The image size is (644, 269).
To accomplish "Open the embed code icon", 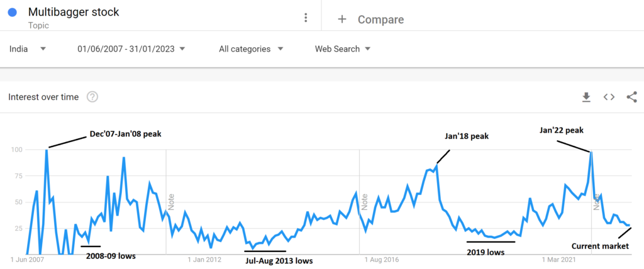I will coord(609,97).
